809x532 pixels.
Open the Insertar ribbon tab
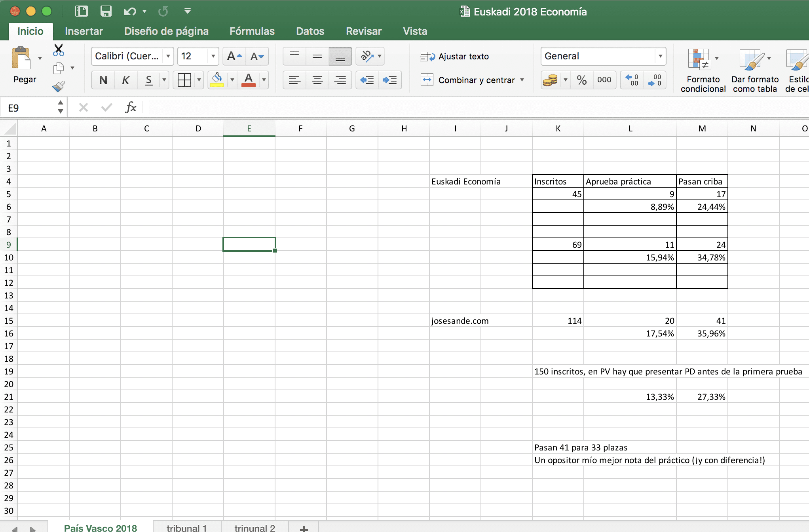click(x=84, y=31)
